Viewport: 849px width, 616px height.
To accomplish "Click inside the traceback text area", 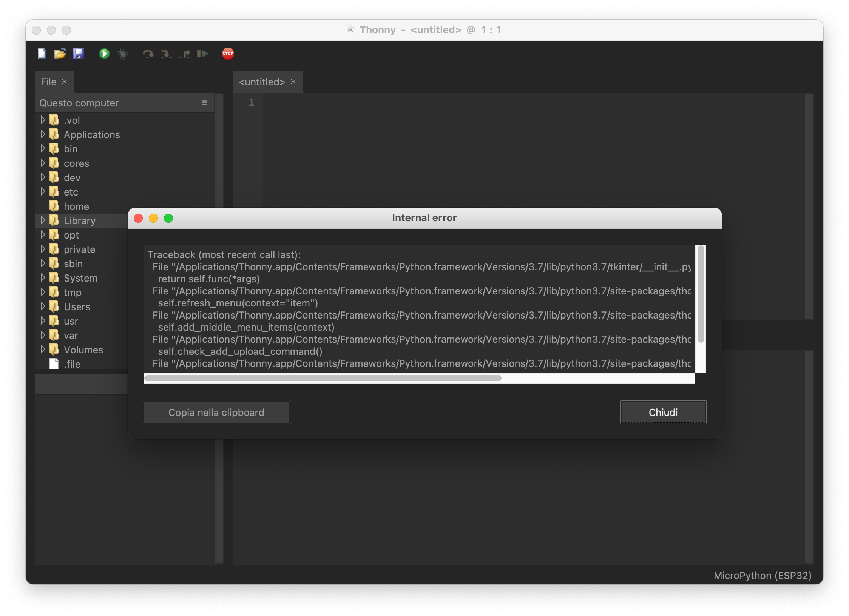I will click(x=419, y=309).
